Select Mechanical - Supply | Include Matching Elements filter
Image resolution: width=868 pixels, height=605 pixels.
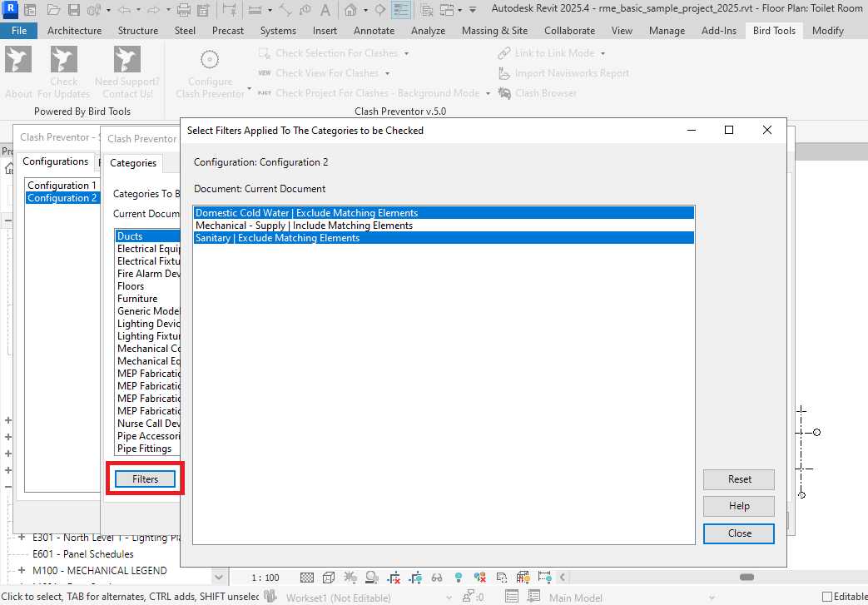444,226
